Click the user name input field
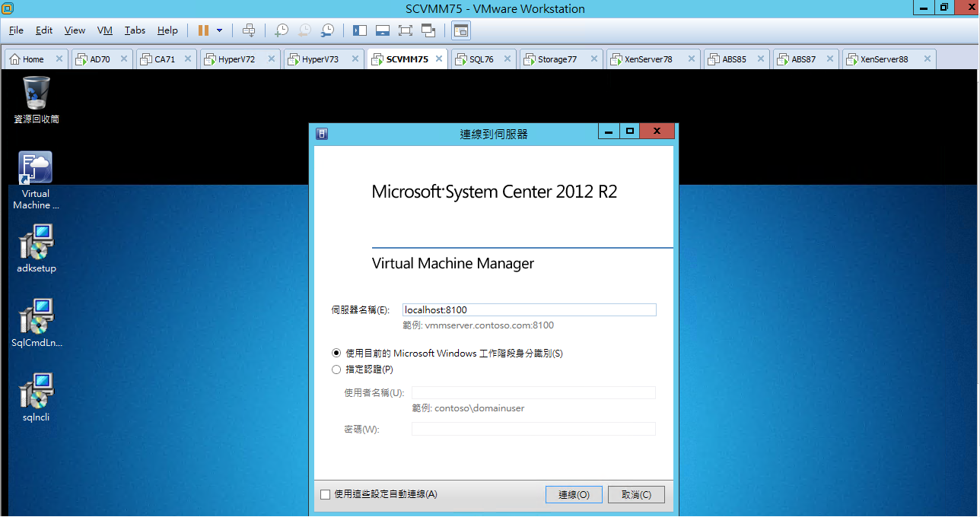 click(533, 393)
